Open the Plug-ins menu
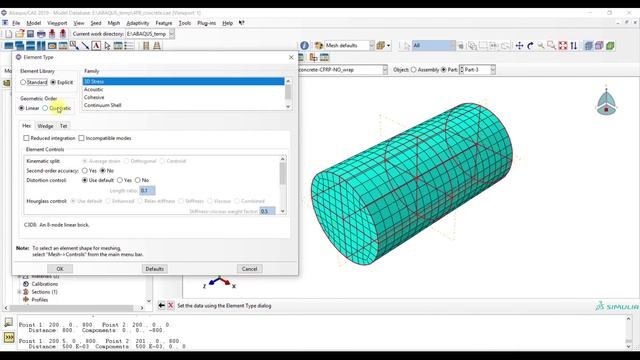The height and width of the screenshot is (360, 640). coord(207,23)
